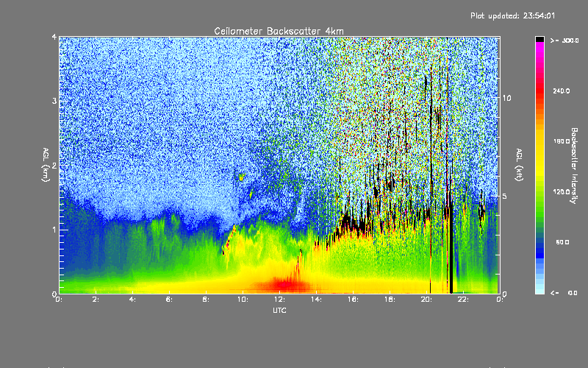Click the small green spot near 2 km altitude
588x368 pixels.
[242, 176]
